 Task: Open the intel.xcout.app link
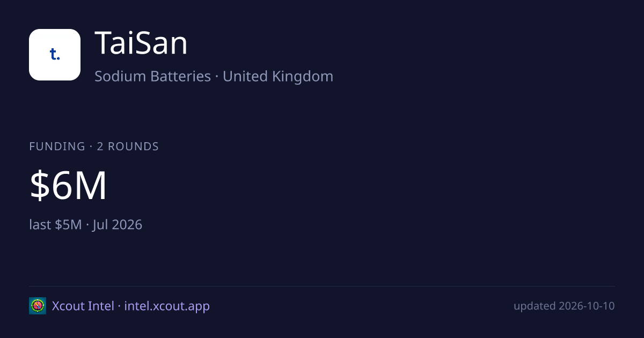[167, 306]
